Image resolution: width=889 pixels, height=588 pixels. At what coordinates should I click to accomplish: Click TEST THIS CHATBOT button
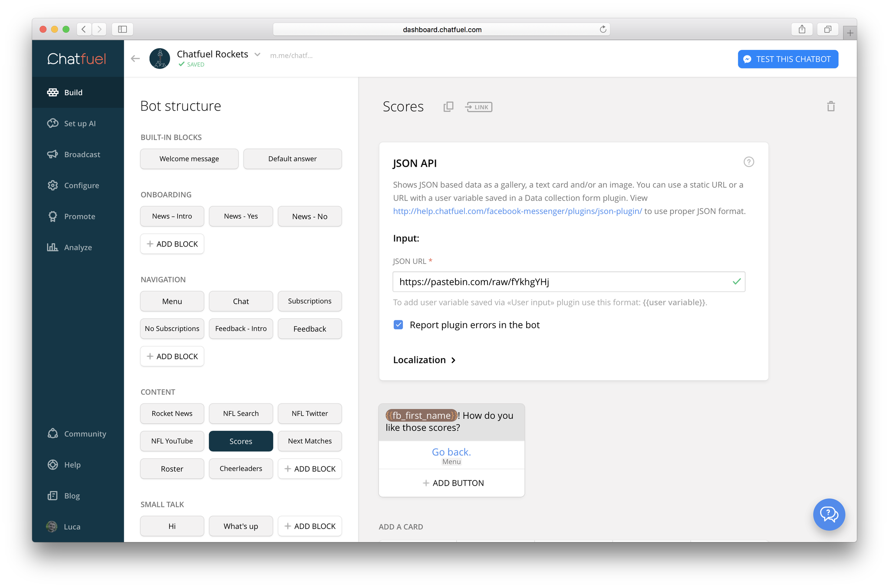pyautogui.click(x=788, y=59)
